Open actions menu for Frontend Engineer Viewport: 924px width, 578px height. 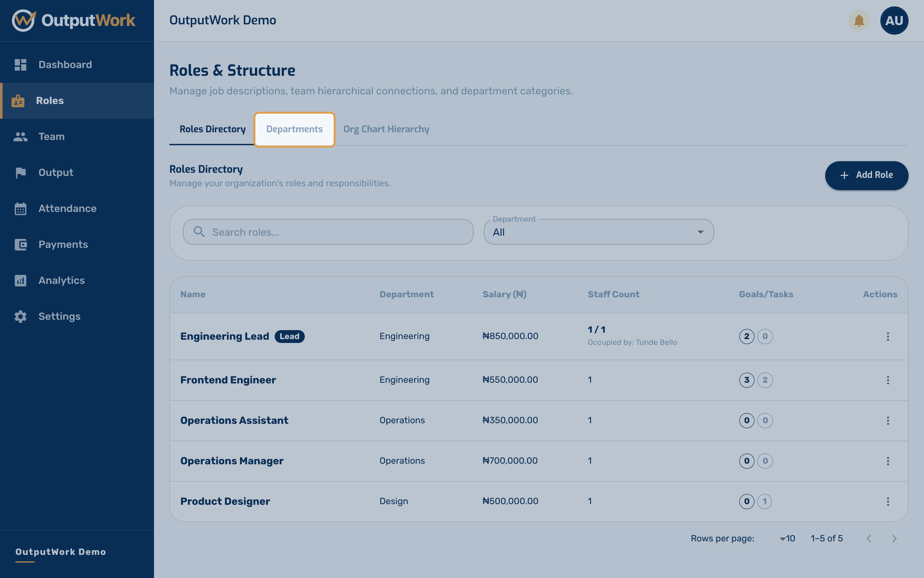[x=888, y=380]
